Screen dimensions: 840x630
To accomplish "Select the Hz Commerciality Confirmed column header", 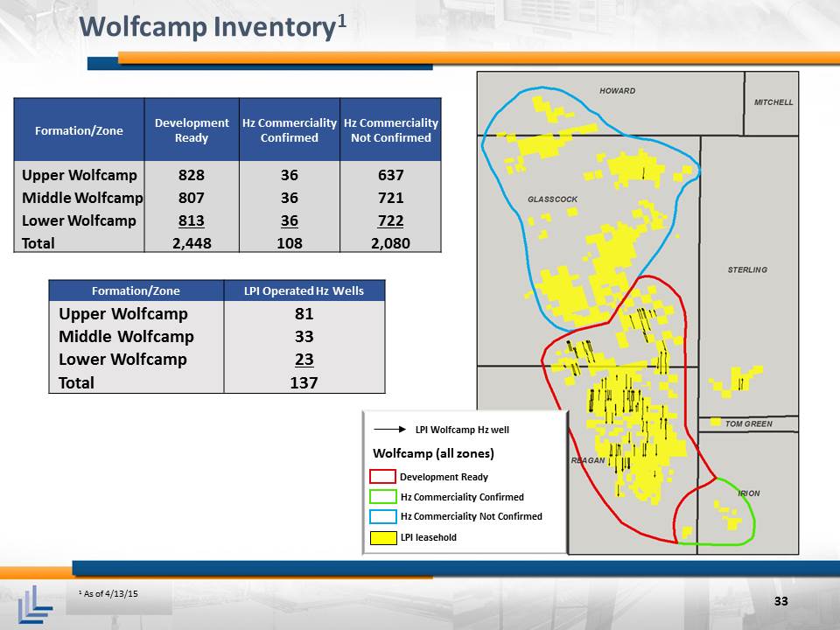I will pyautogui.click(x=290, y=129).
